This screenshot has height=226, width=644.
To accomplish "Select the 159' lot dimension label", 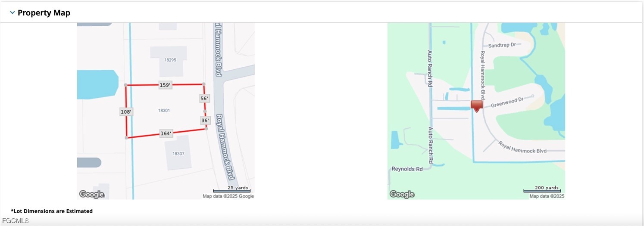I will coord(166,85).
